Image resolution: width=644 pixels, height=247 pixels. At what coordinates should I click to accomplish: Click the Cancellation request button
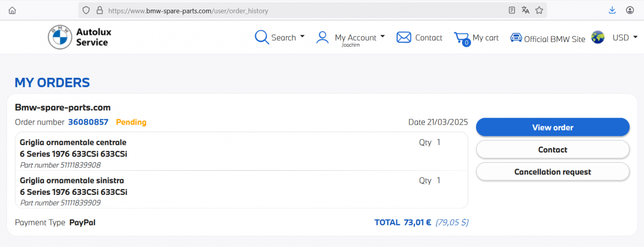(552, 172)
